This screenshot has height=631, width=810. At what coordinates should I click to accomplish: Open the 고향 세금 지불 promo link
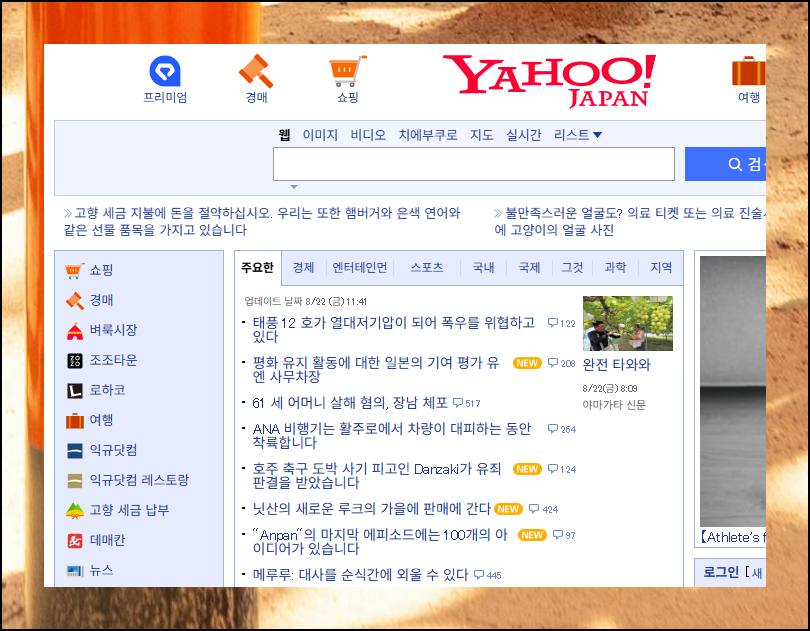261,221
